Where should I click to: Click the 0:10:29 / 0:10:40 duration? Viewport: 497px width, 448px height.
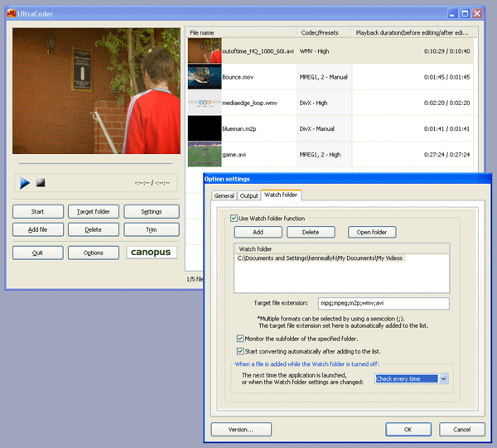point(447,51)
